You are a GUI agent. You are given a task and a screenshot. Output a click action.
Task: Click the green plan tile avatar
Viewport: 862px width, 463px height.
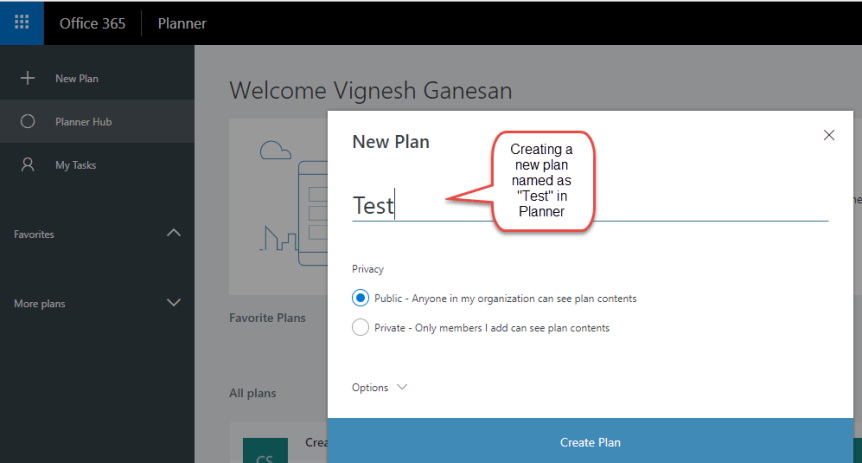pos(264,450)
